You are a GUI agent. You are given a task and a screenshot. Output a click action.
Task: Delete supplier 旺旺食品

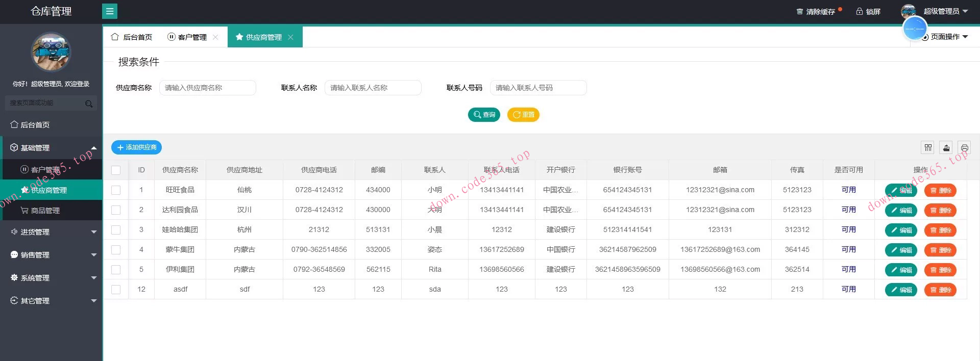pyautogui.click(x=940, y=191)
